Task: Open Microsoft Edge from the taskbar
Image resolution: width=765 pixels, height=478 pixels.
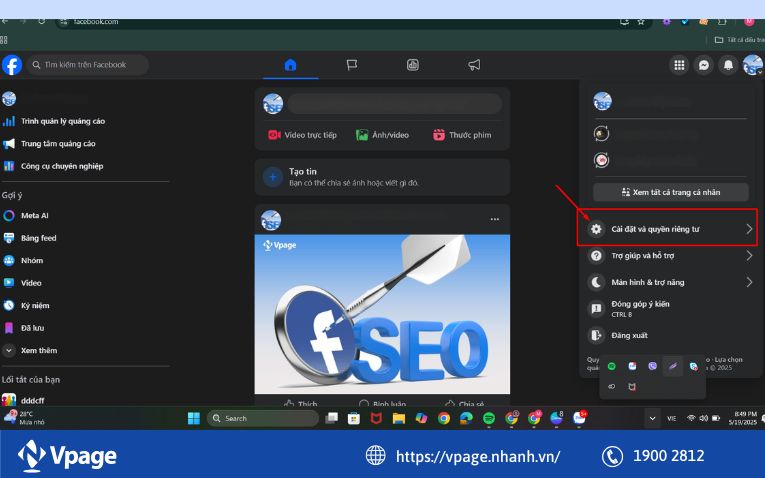Action: [466, 418]
